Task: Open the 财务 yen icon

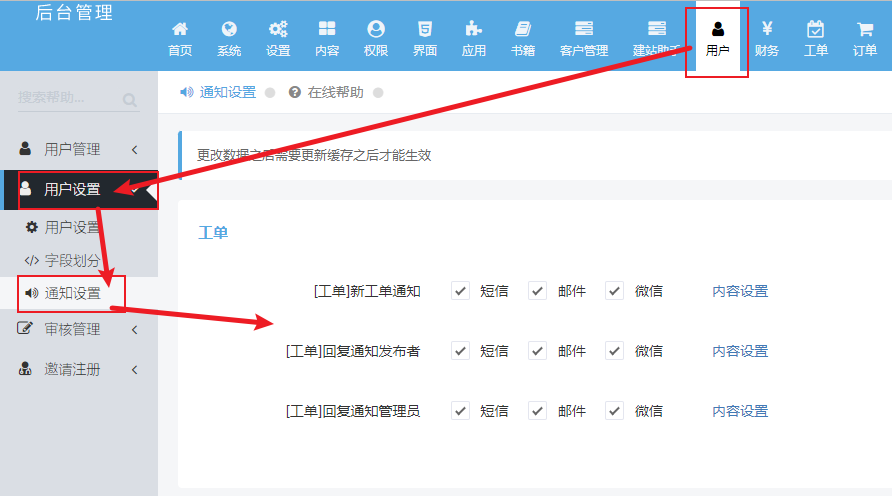Action: click(x=767, y=28)
